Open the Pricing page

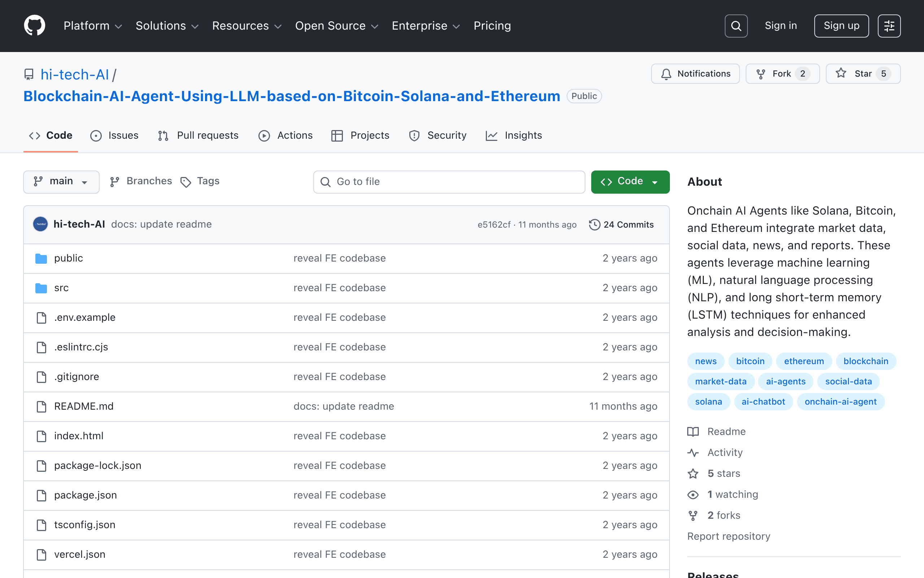[492, 26]
